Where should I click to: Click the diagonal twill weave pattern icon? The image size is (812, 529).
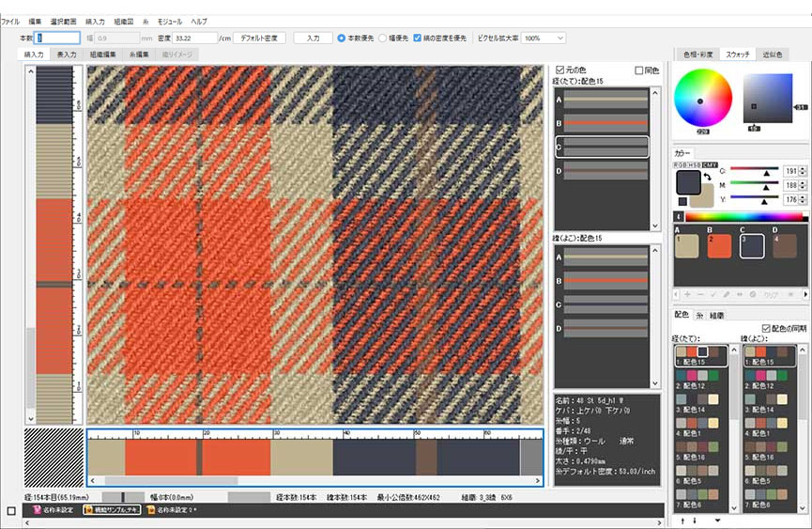click(x=54, y=457)
